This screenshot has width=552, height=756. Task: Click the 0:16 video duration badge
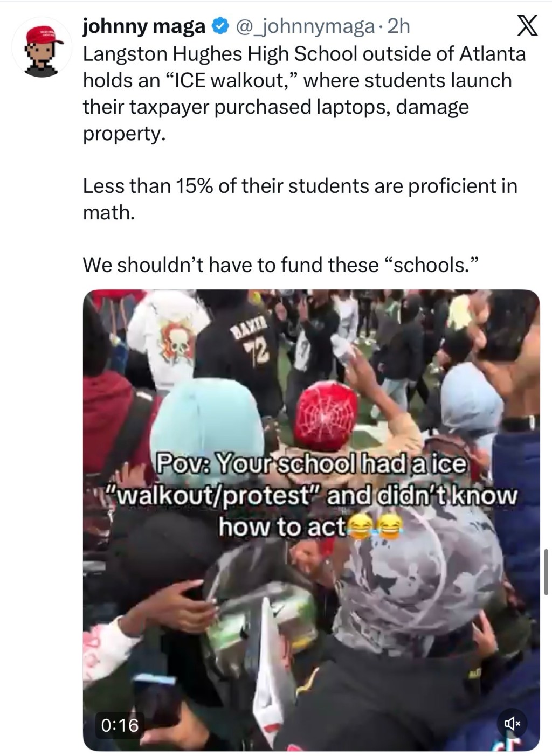(x=120, y=725)
